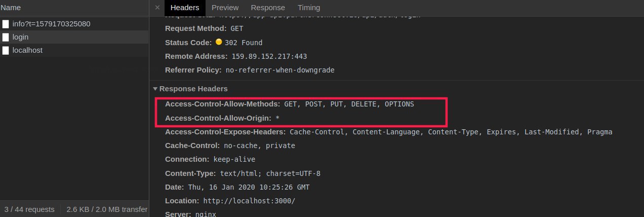Click the file icon beside info request
Image resolution: width=644 pixels, height=217 pixels.
[6, 24]
